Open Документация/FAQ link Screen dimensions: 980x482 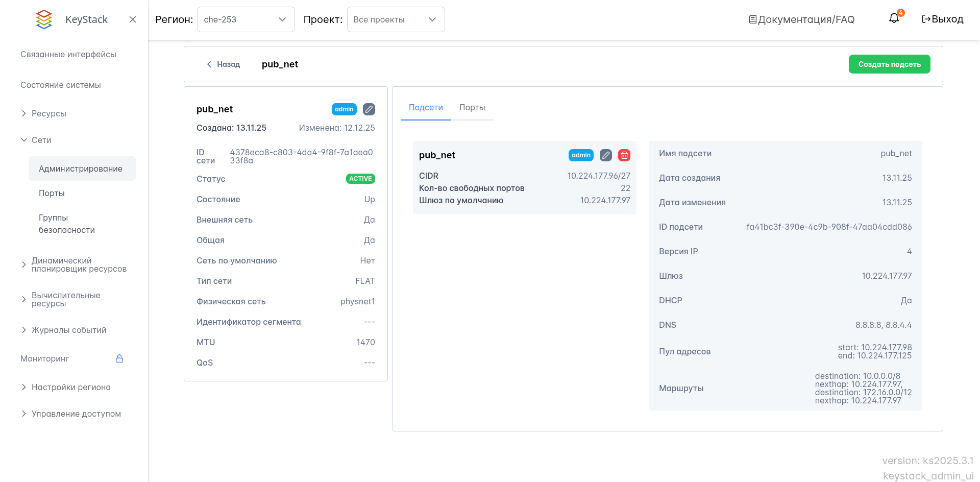(x=801, y=19)
